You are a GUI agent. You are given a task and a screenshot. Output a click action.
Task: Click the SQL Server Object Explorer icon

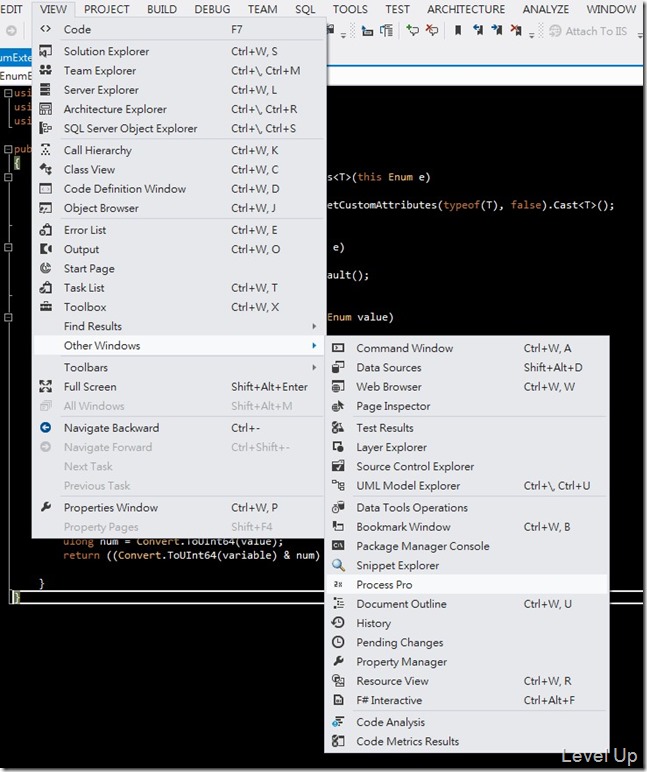click(46, 128)
